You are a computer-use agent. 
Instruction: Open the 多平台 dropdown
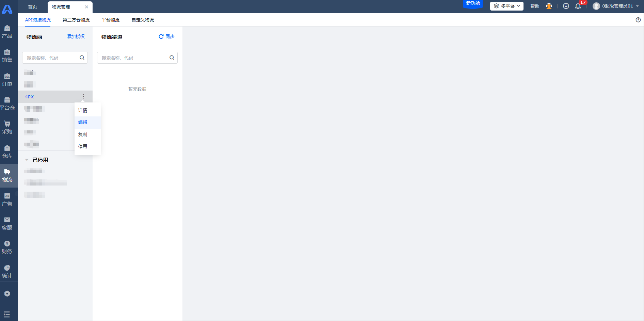tap(507, 6)
